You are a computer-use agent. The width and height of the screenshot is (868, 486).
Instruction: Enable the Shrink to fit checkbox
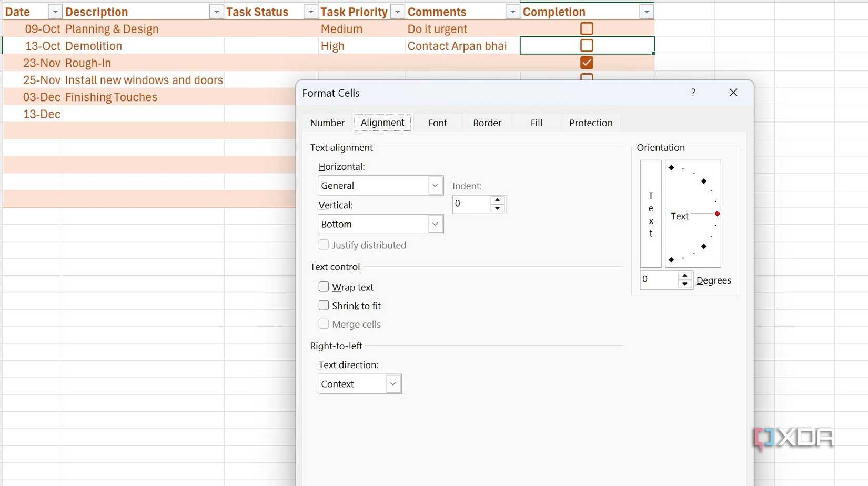point(324,305)
